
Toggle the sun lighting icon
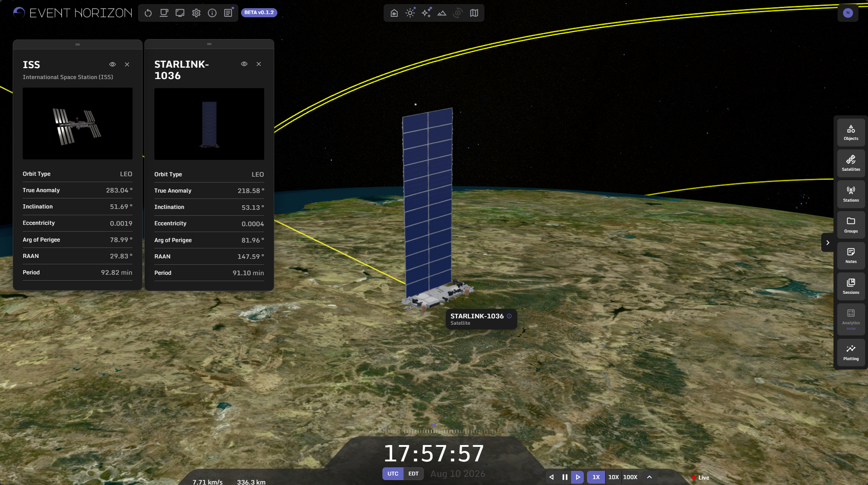pos(410,13)
